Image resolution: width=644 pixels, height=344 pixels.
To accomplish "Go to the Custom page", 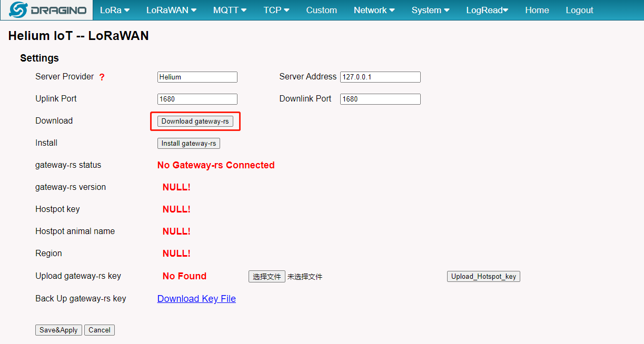I will pyautogui.click(x=321, y=10).
